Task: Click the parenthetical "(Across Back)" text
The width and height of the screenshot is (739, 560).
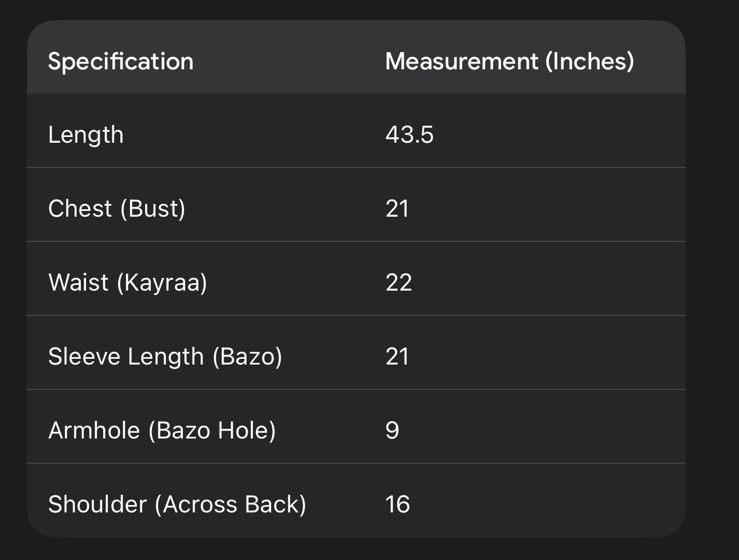Action: pyautogui.click(x=230, y=504)
